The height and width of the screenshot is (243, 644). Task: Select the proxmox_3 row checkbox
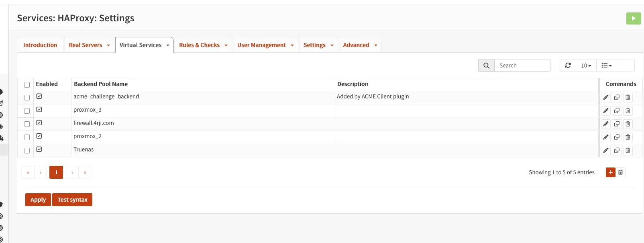[27, 111]
